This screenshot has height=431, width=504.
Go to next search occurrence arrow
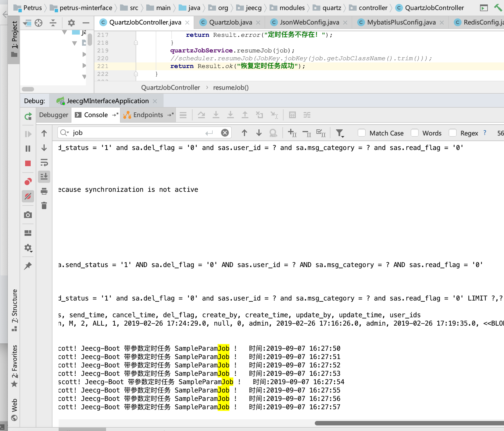pyautogui.click(x=259, y=133)
